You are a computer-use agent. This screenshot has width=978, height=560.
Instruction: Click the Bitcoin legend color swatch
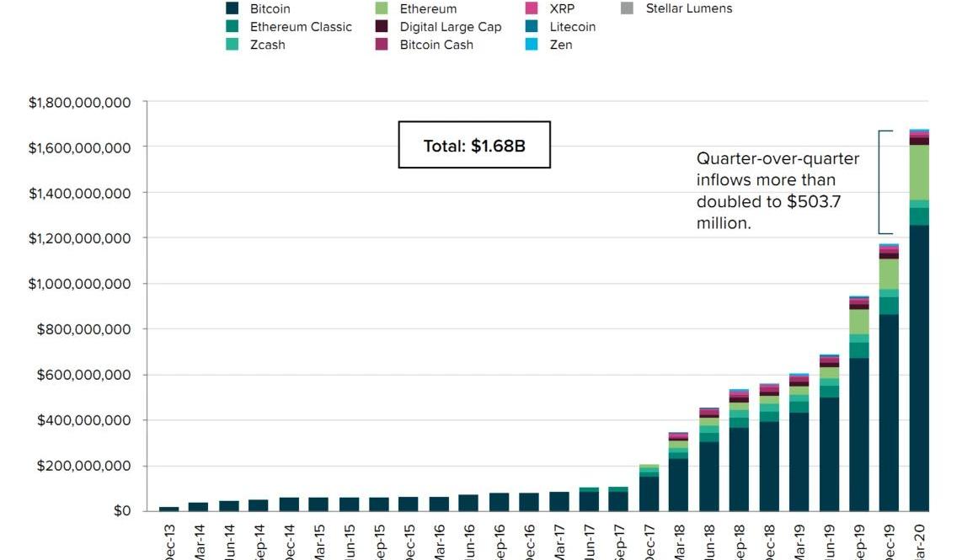tap(232, 8)
